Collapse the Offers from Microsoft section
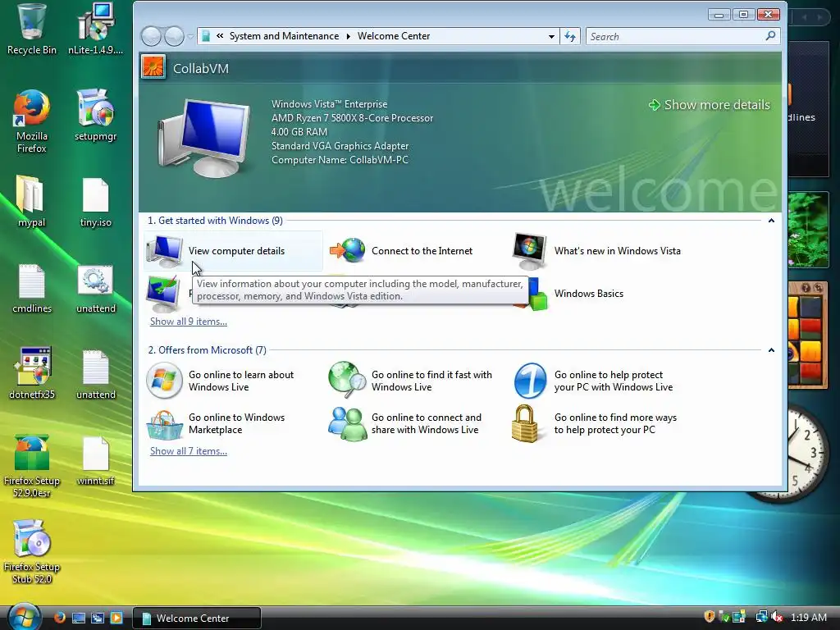Viewport: 840px width, 630px height. (x=771, y=350)
